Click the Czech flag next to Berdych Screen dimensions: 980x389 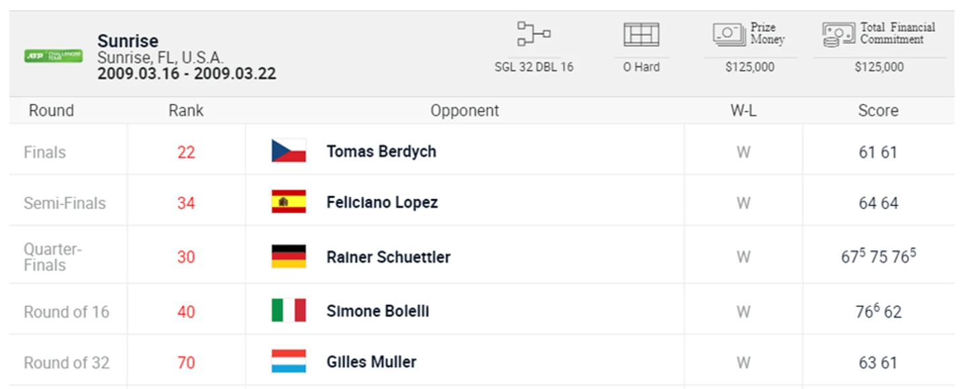point(289,151)
